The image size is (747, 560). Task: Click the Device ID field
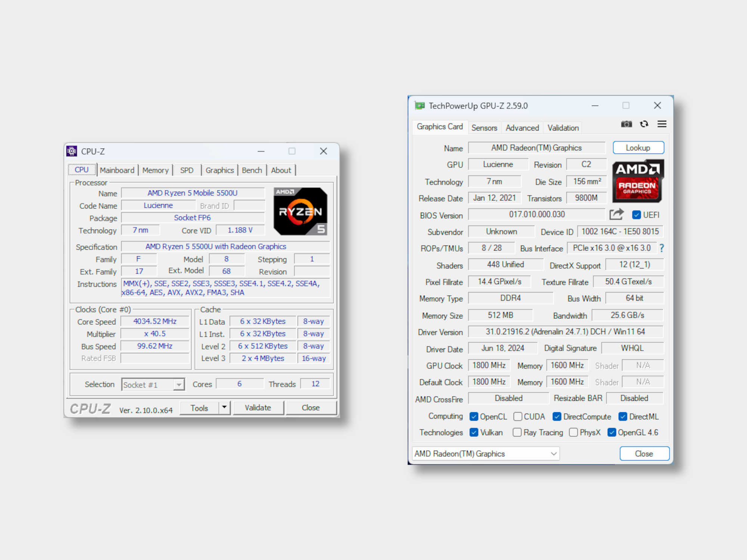pos(620,231)
